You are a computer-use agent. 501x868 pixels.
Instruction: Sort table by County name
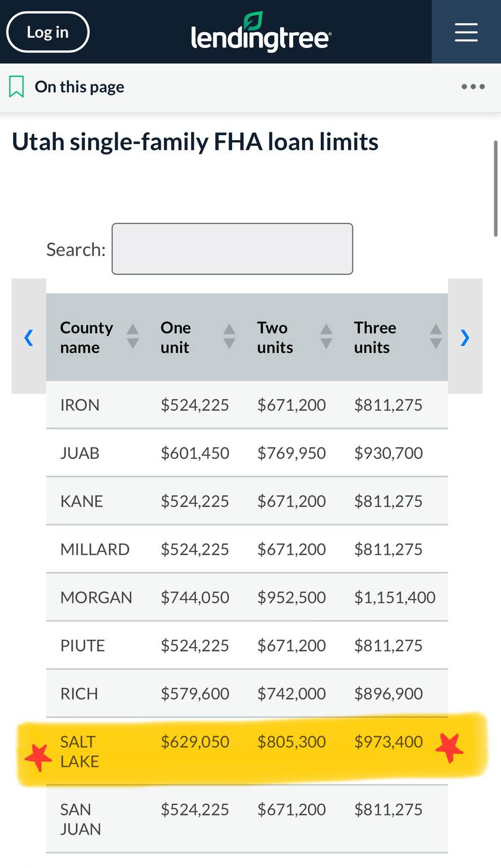coord(132,337)
